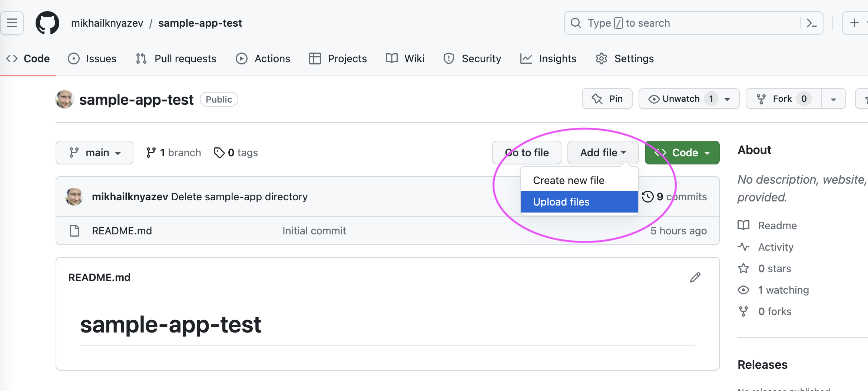The width and height of the screenshot is (868, 391).
Task: Click the Go to file button
Action: tap(527, 153)
